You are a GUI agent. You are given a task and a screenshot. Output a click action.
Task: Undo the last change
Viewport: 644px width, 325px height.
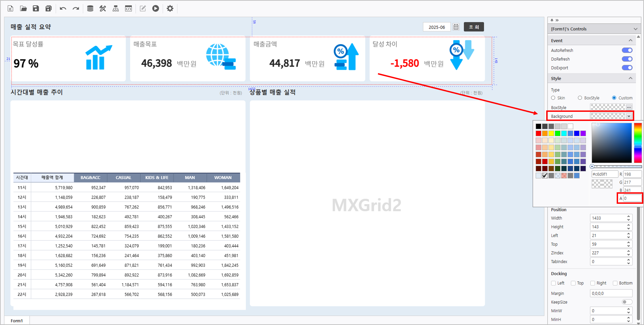click(x=63, y=8)
